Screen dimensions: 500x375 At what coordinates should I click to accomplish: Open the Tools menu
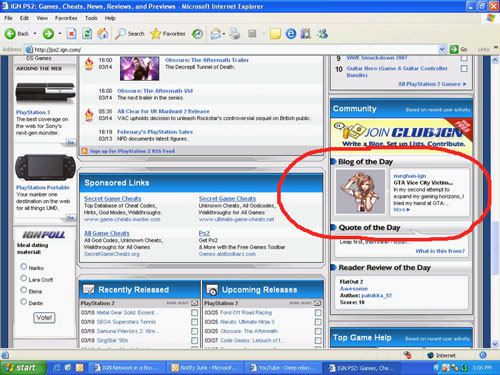(91, 18)
